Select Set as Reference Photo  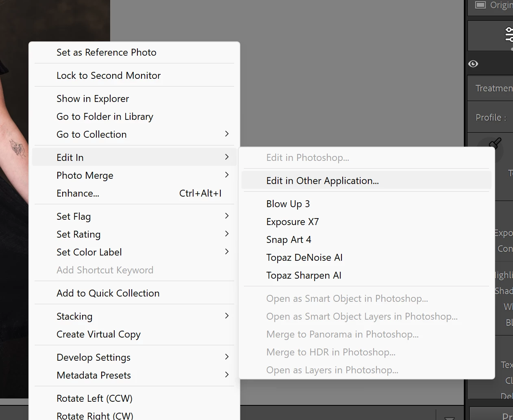point(134,52)
